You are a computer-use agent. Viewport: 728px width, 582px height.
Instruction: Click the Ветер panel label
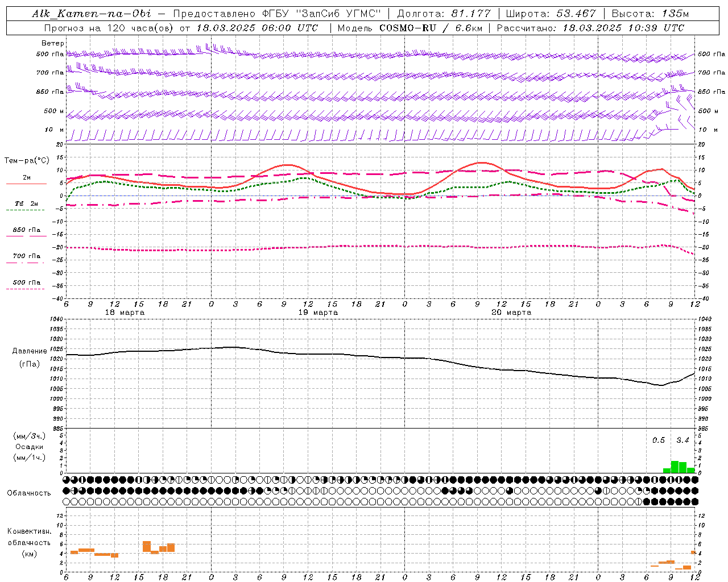pos(53,43)
